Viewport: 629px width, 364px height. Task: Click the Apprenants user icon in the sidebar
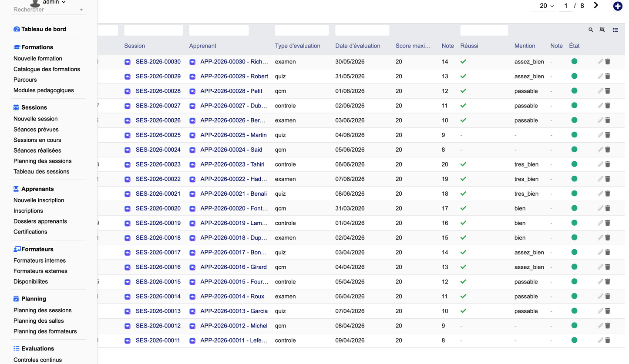pyautogui.click(x=16, y=189)
